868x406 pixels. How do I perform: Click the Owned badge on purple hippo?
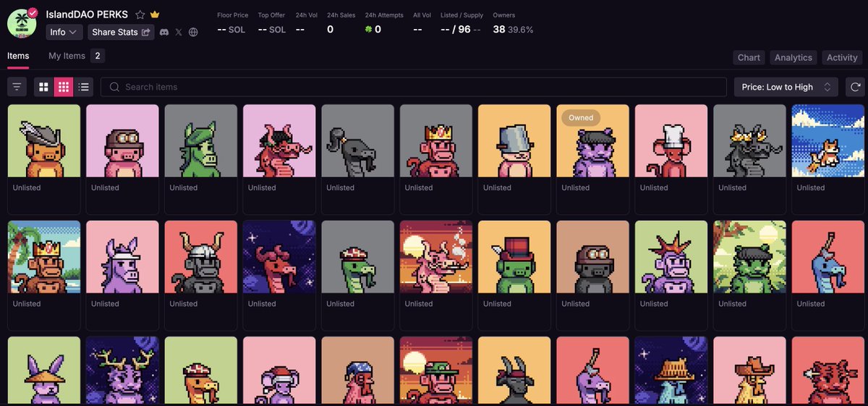pyautogui.click(x=581, y=118)
